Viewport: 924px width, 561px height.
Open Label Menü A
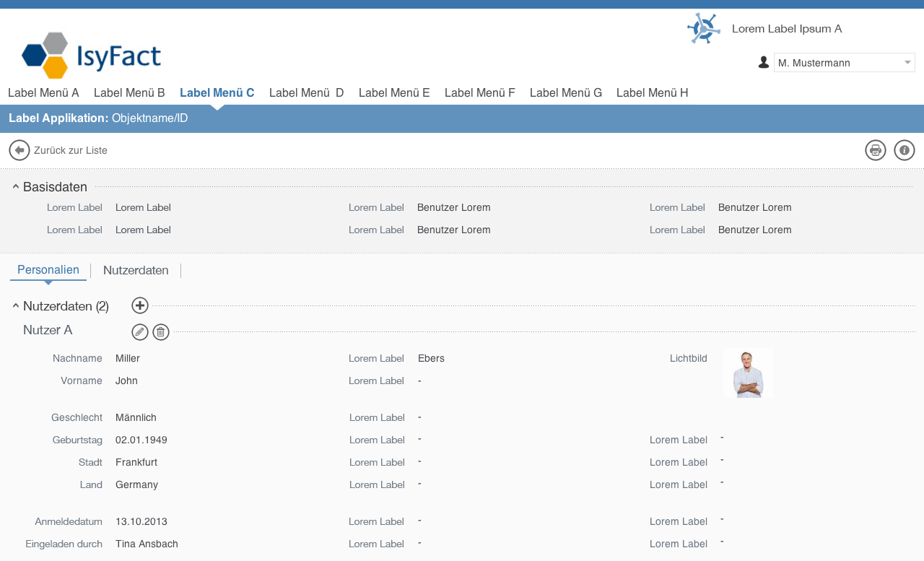click(x=43, y=92)
